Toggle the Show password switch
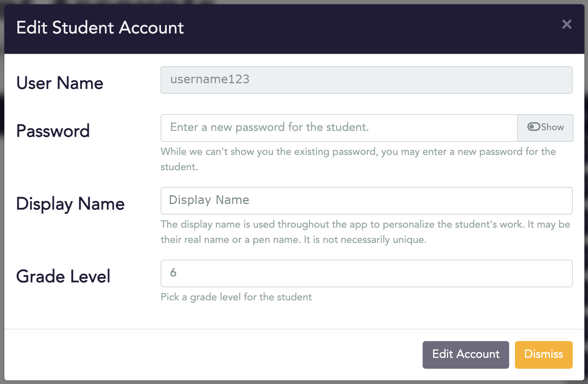 point(545,128)
